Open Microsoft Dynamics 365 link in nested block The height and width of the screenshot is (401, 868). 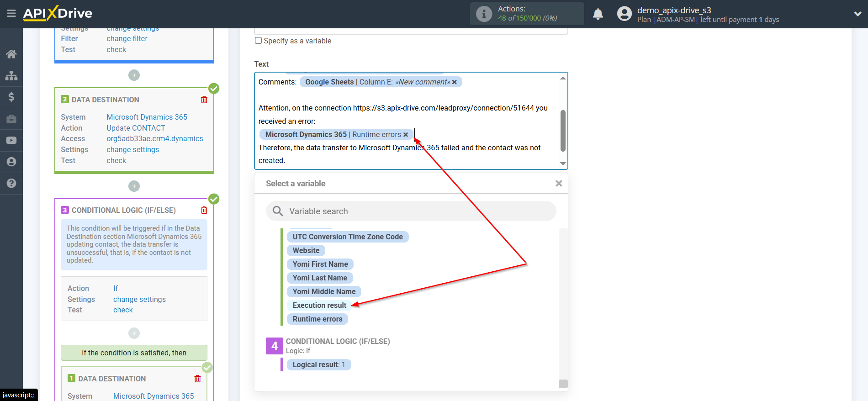153,396
